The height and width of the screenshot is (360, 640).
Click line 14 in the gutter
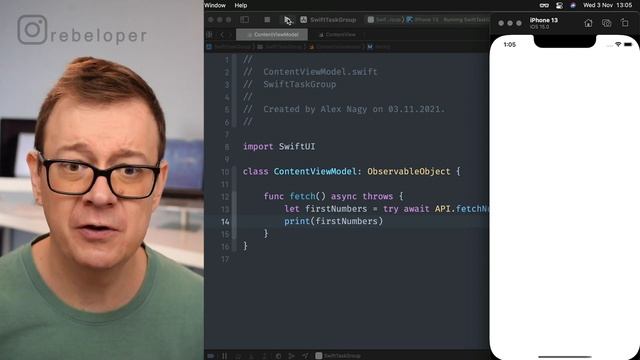coord(225,221)
